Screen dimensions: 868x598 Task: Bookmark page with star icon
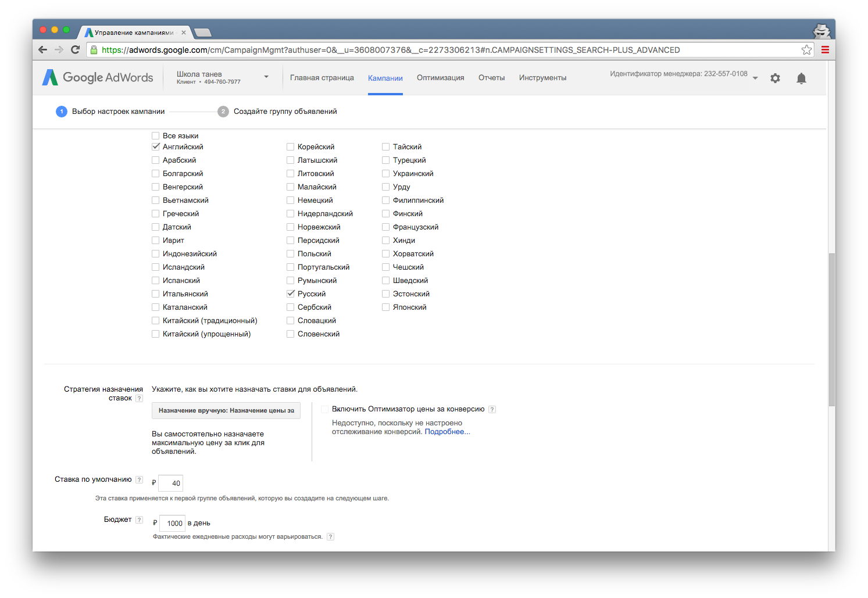coord(806,50)
